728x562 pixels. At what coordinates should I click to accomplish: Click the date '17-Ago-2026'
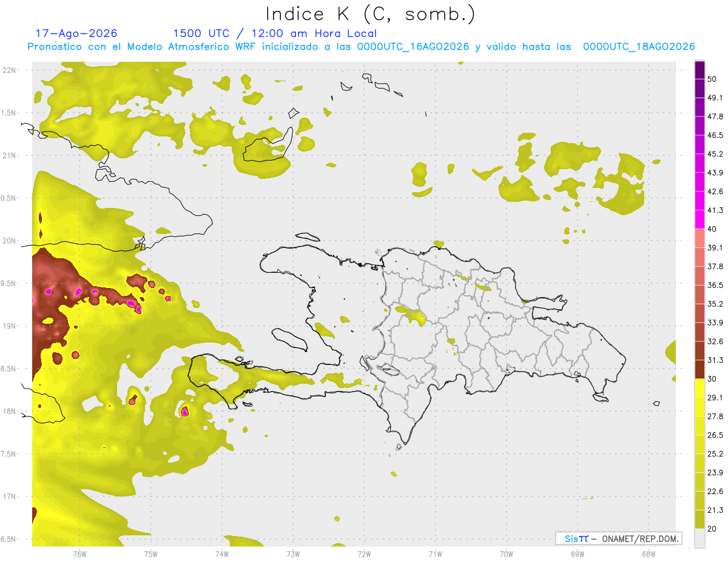point(76,33)
